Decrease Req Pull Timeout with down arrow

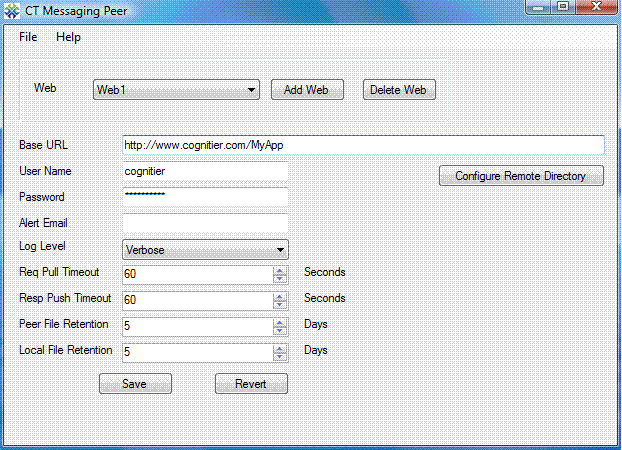(x=280, y=279)
